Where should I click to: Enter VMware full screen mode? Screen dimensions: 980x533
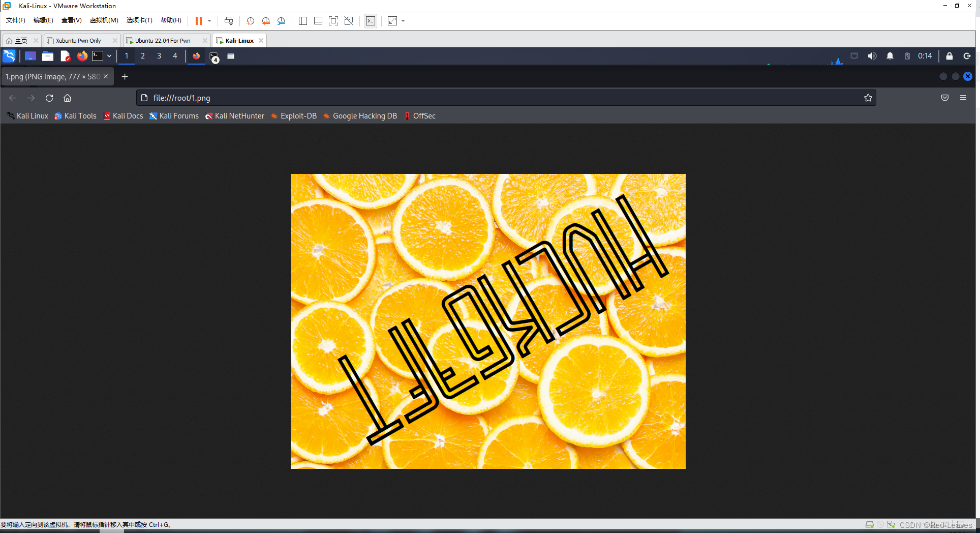[333, 21]
